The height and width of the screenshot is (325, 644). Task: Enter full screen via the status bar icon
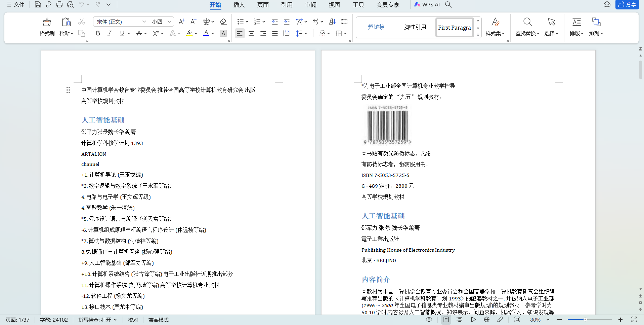[634, 320]
